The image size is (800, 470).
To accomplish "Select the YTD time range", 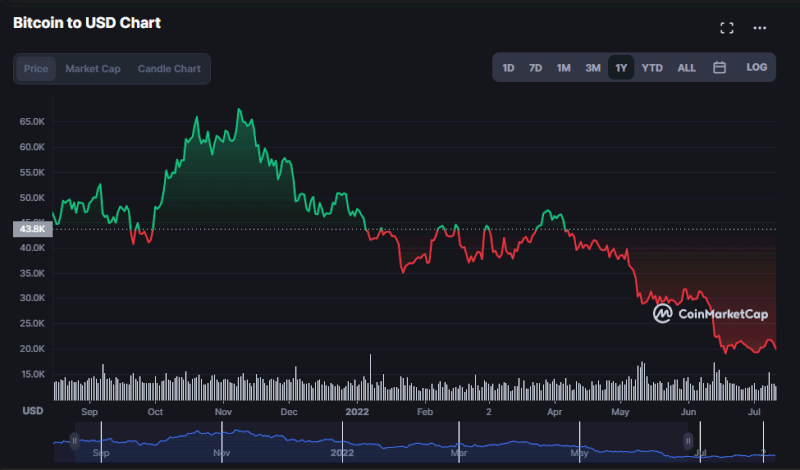I will coord(652,68).
